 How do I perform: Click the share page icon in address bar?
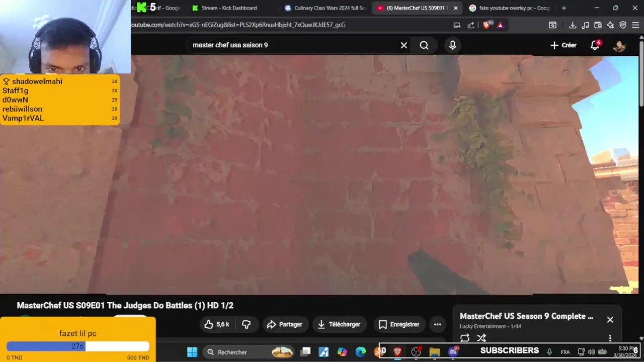point(471,25)
